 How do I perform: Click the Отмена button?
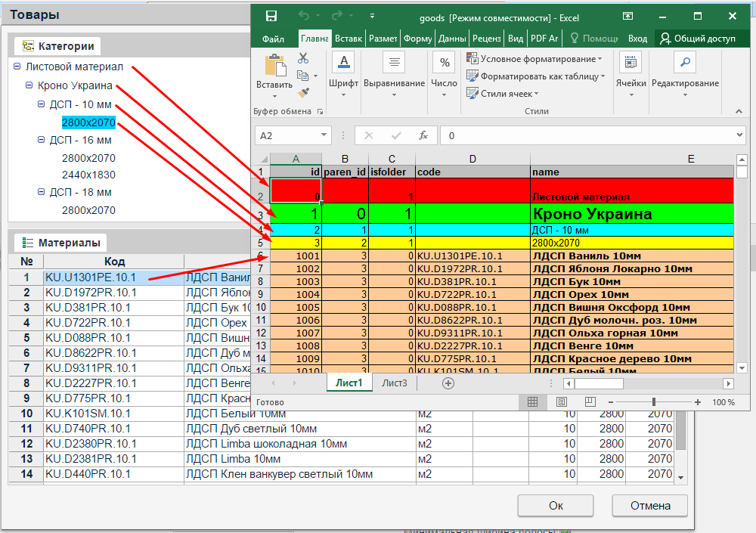tap(650, 506)
